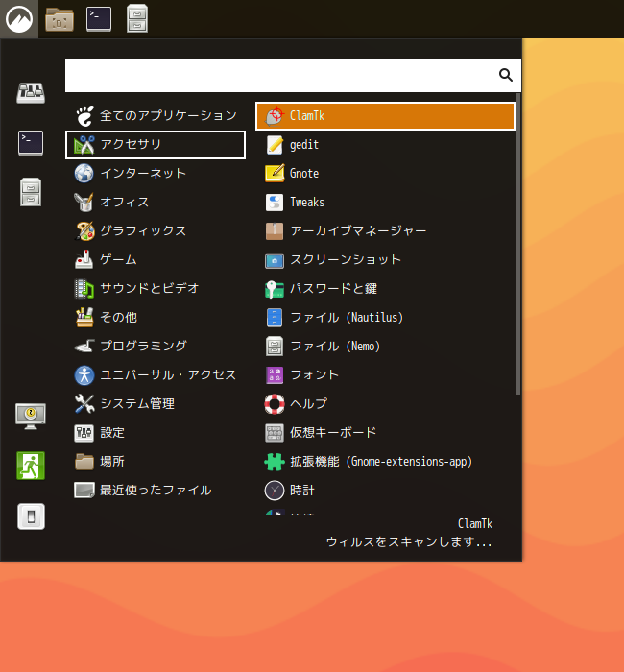
Task: Select the オフィス category
Action: 156,203
